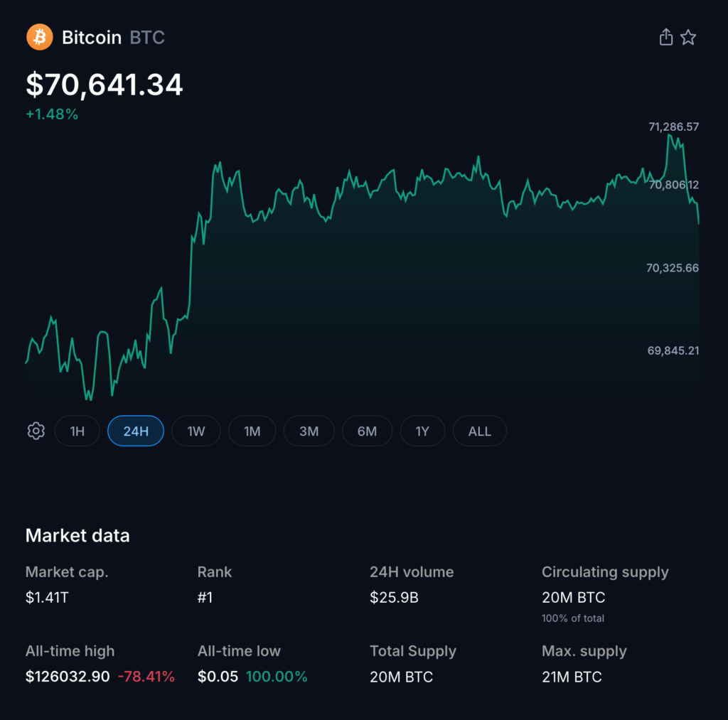This screenshot has width=728, height=720.
Task: Select the 1M timeframe view
Action: coord(252,431)
